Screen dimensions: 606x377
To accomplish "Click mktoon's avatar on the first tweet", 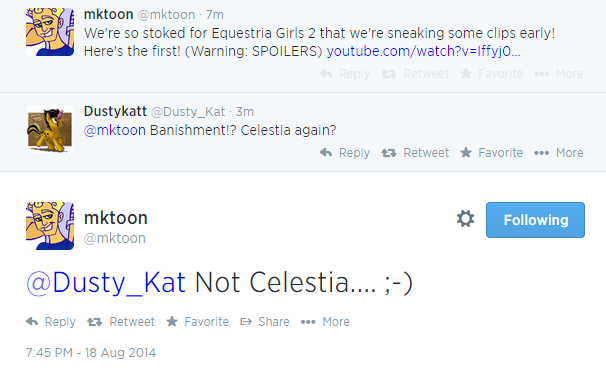I will [50, 32].
